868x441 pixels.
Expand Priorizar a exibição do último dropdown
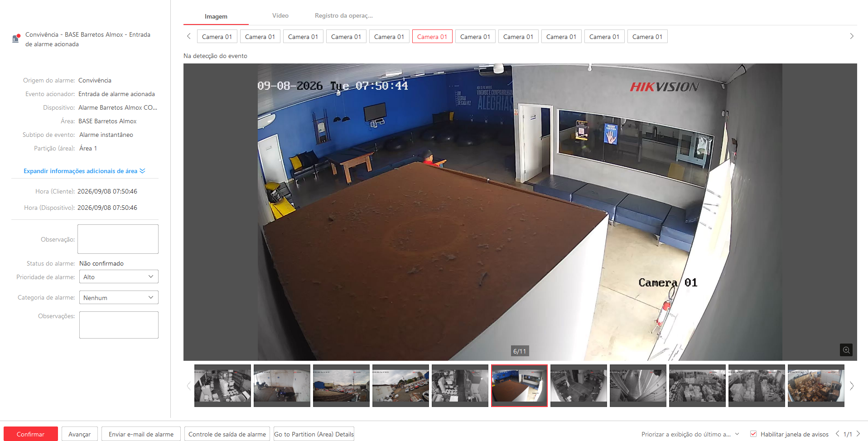pos(690,434)
